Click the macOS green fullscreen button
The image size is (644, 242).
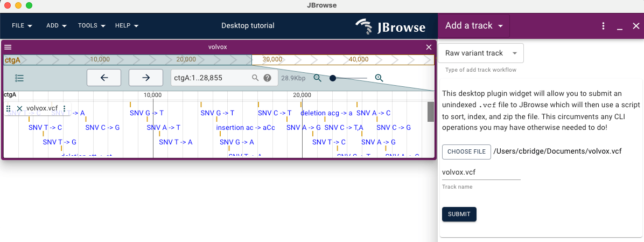pyautogui.click(x=29, y=6)
